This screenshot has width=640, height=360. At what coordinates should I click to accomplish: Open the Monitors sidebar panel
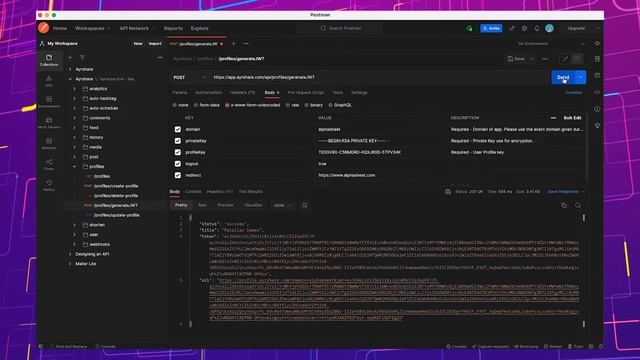coord(49,143)
